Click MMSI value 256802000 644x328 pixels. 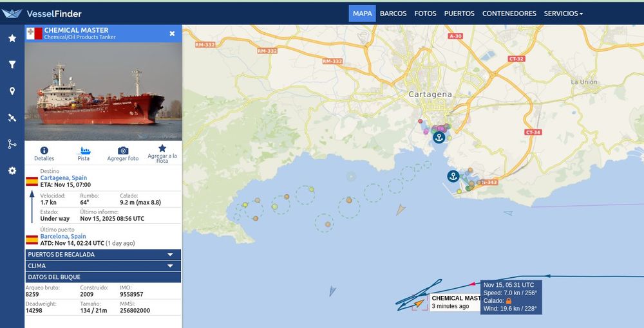point(135,311)
